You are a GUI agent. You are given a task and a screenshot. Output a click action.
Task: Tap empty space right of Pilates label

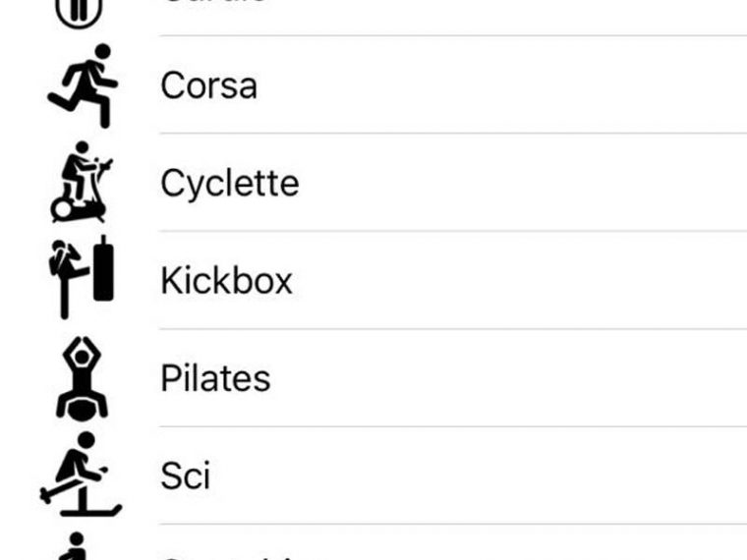coord(507,378)
